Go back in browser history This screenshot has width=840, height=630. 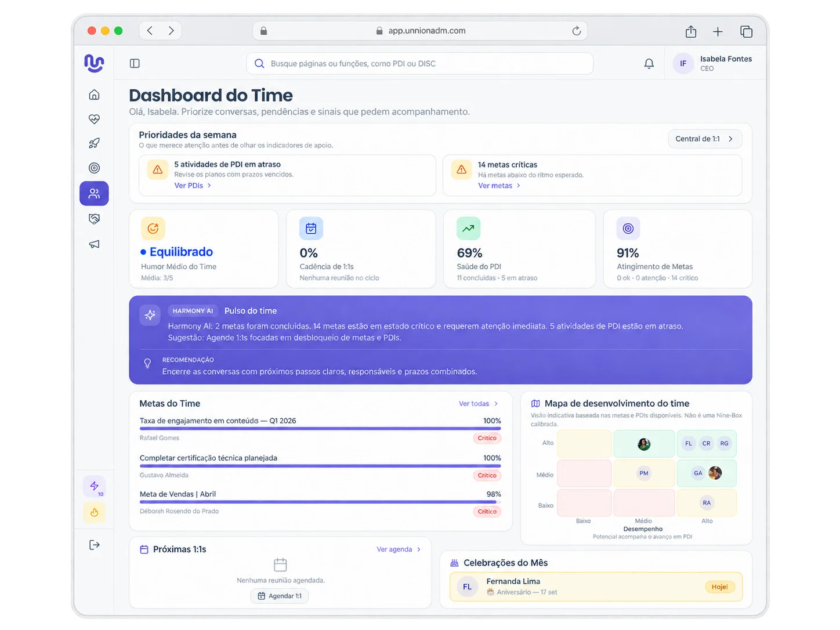tap(150, 31)
